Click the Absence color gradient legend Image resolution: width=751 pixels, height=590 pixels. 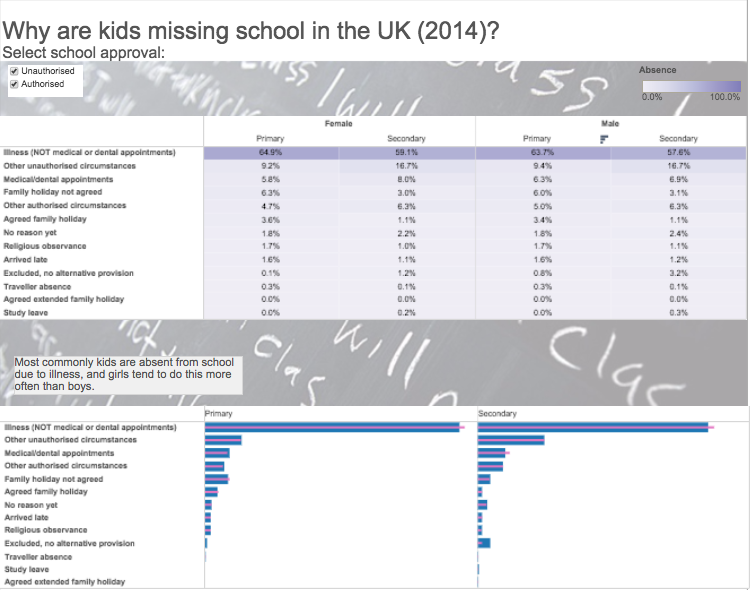(690, 86)
